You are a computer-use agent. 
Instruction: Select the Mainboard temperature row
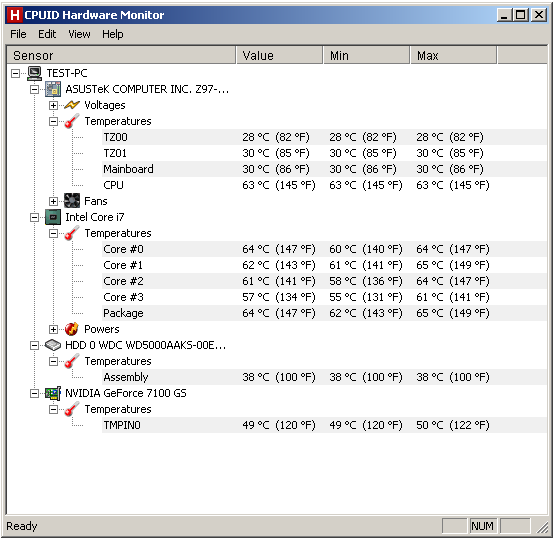[x=324, y=169]
